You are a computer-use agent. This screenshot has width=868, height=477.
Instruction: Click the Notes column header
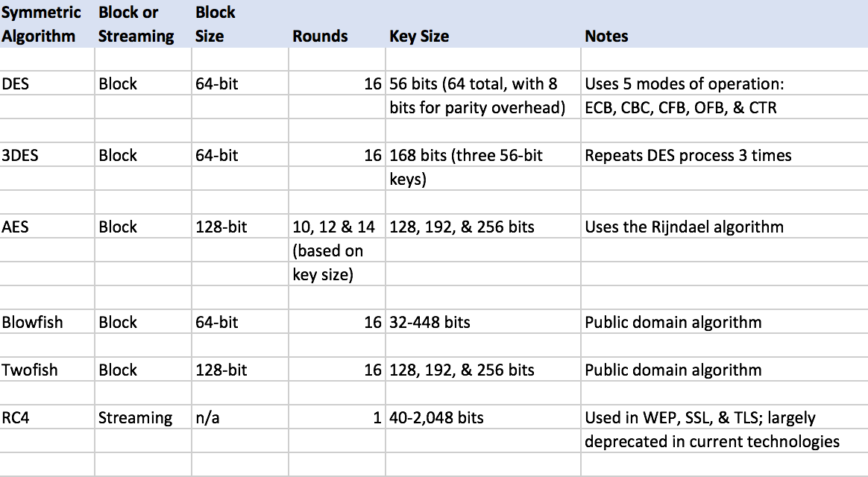(606, 36)
